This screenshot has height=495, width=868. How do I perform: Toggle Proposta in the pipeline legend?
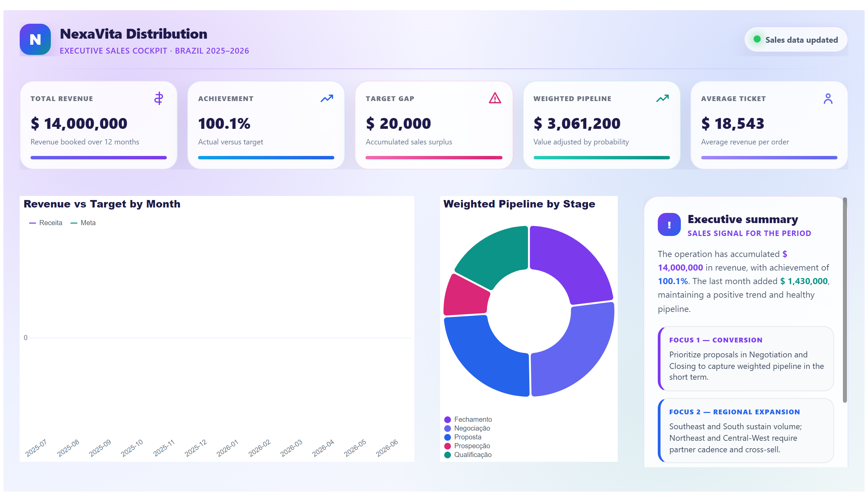click(x=463, y=437)
